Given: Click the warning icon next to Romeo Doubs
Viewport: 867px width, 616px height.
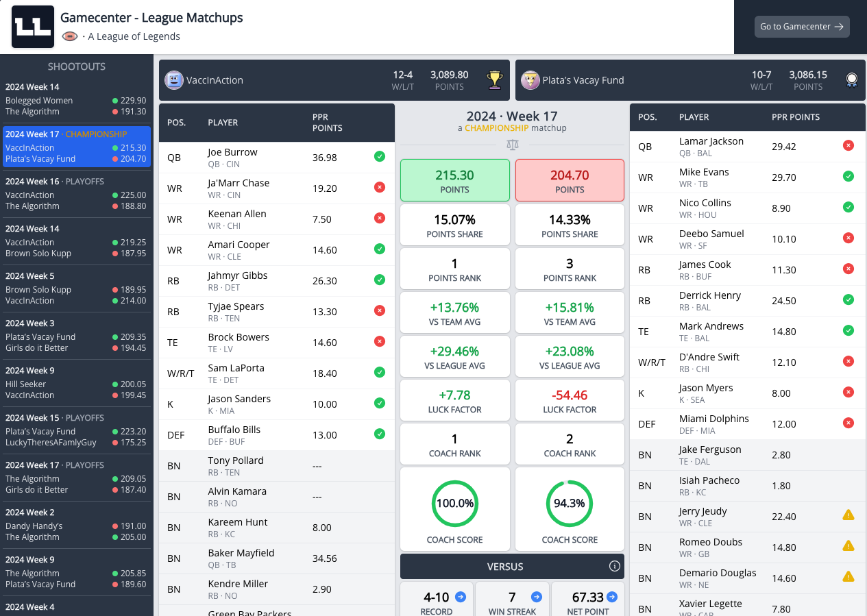Looking at the screenshot, I should (x=848, y=546).
